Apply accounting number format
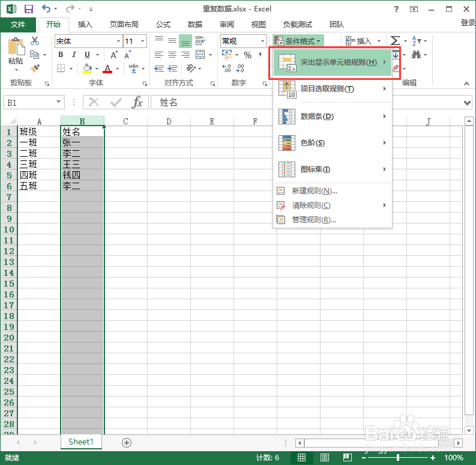The width and height of the screenshot is (476, 465). [x=227, y=55]
